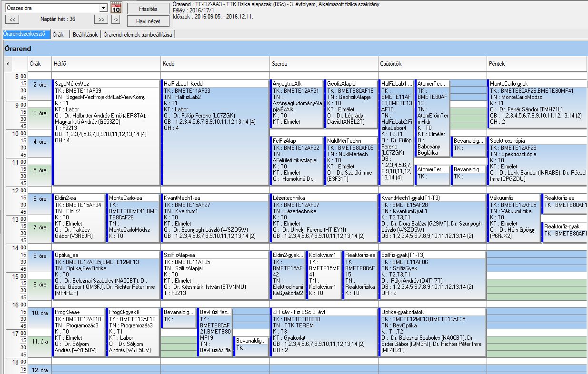Open the Optika_ea Monday lecture
588x374 pixels.
(x=106, y=276)
